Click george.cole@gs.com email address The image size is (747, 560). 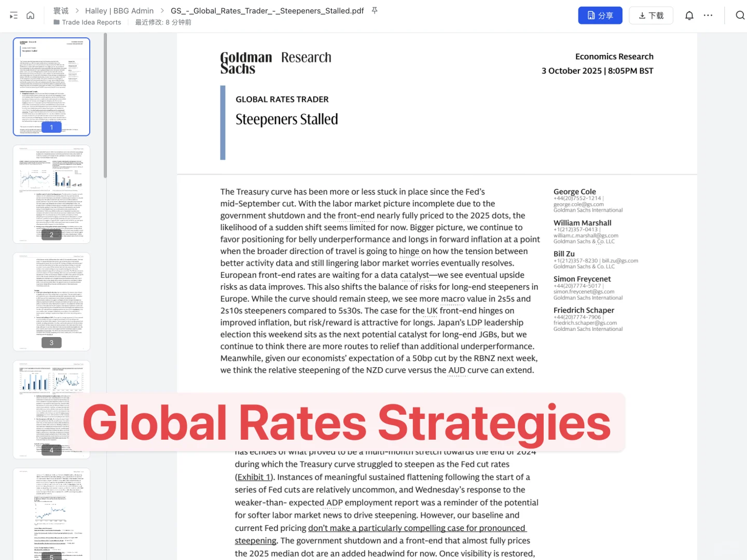[578, 204]
